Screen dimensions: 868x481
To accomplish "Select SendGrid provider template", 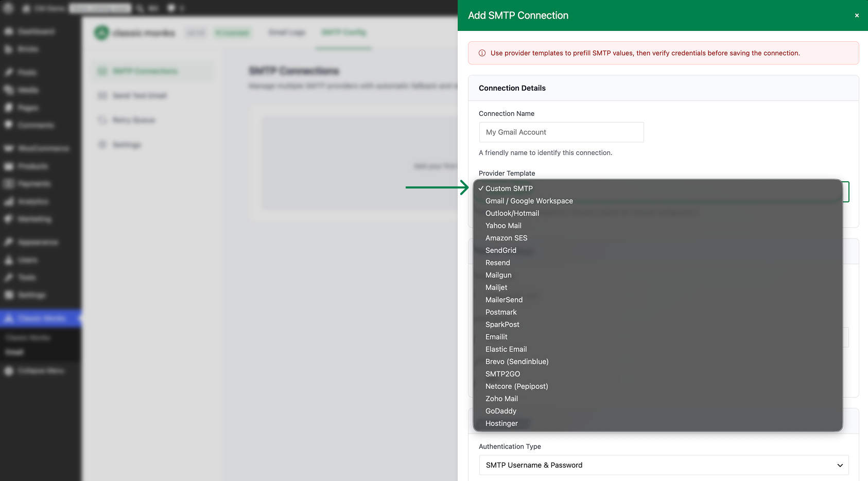I will (x=657, y=250).
